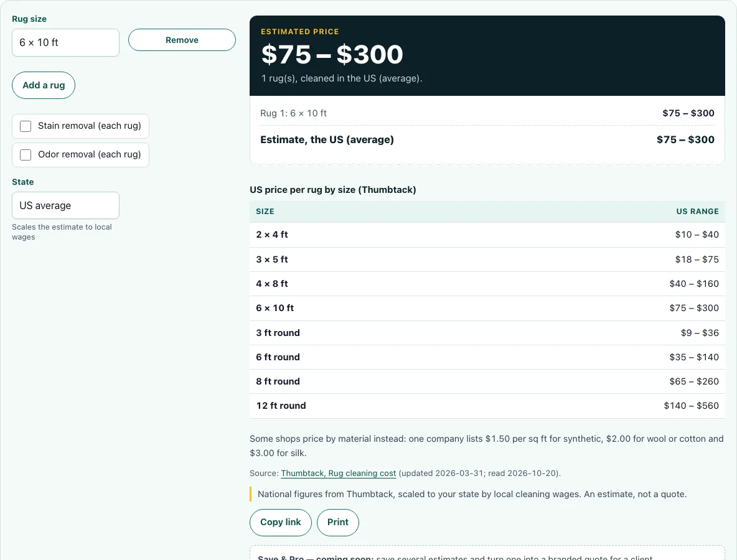Open the State dropdown showing US average
Image resolution: width=737 pixels, height=560 pixels.
tap(65, 205)
